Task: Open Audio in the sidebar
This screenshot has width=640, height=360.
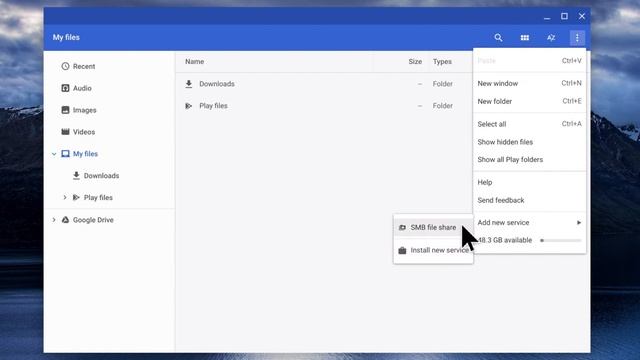Action: (82, 88)
